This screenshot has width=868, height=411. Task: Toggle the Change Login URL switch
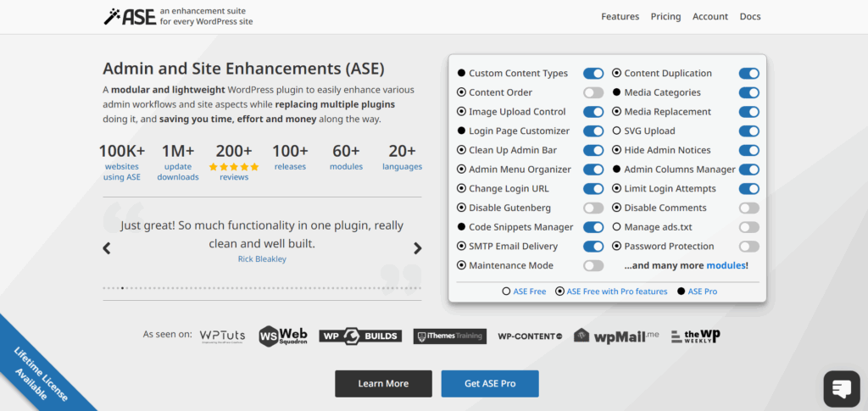point(593,189)
